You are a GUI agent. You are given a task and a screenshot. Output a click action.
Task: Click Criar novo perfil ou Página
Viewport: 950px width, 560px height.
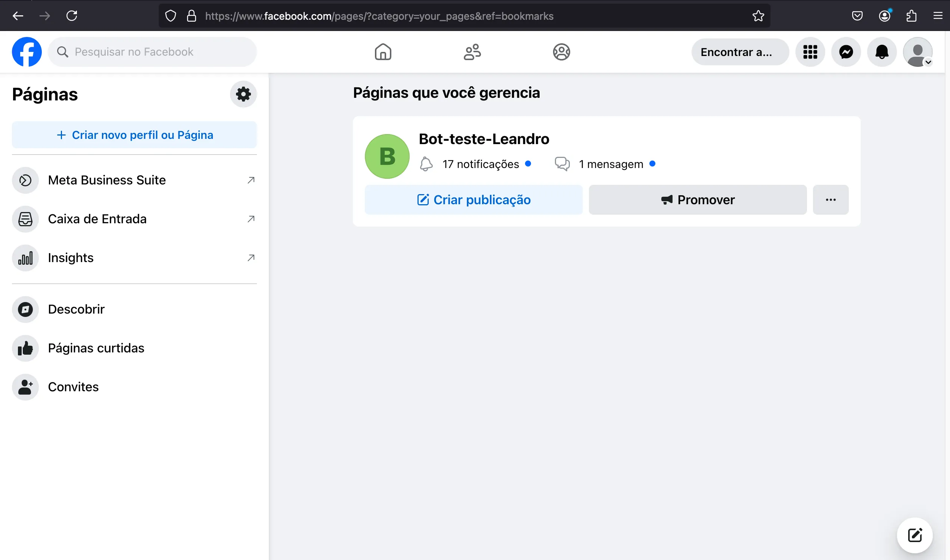click(x=134, y=135)
